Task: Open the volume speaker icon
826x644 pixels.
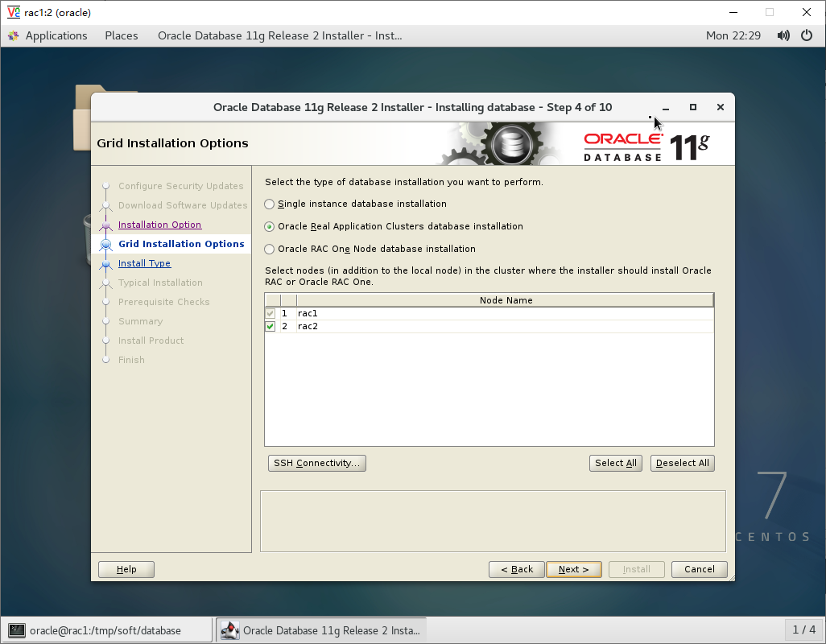Action: (783, 35)
